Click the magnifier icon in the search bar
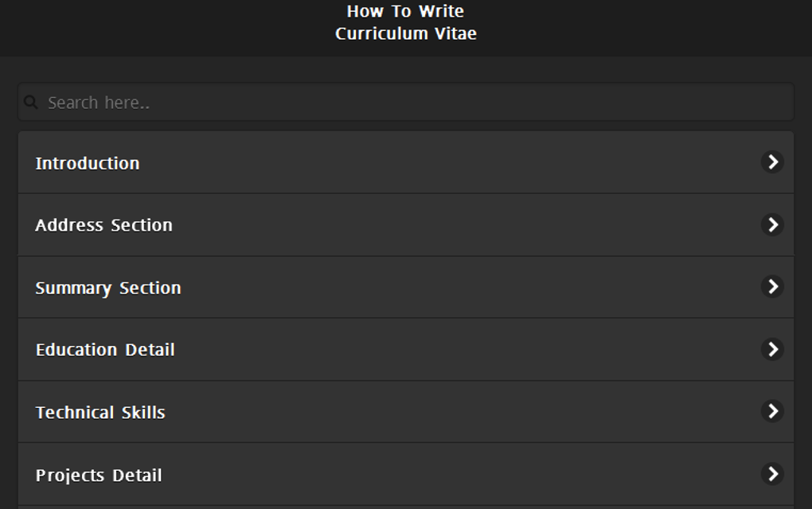This screenshot has width=812, height=509. tap(31, 103)
